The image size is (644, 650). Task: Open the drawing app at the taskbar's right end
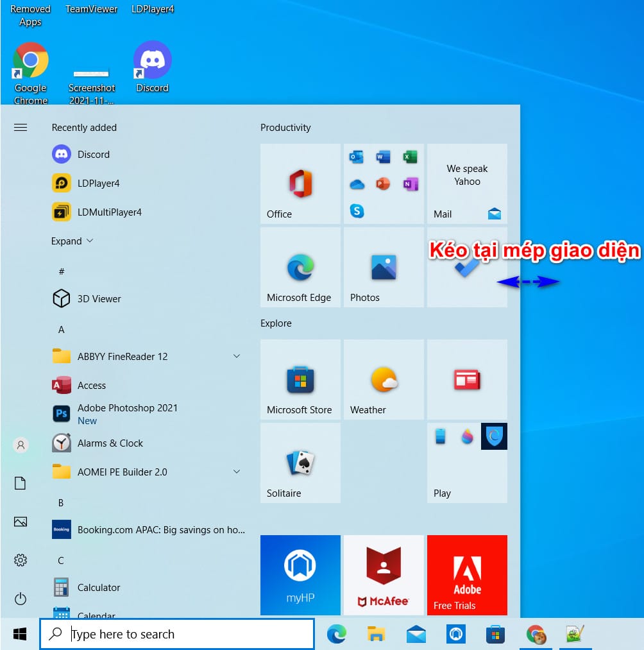(x=575, y=634)
